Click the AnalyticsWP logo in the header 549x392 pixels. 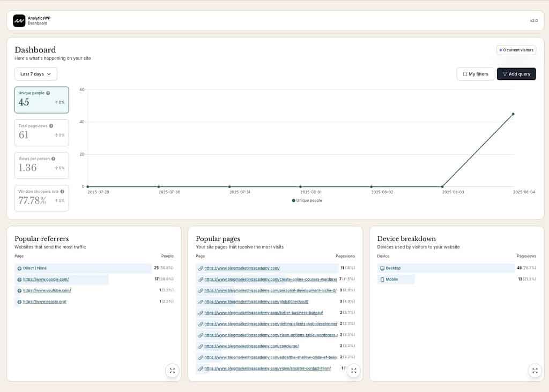(20, 20)
